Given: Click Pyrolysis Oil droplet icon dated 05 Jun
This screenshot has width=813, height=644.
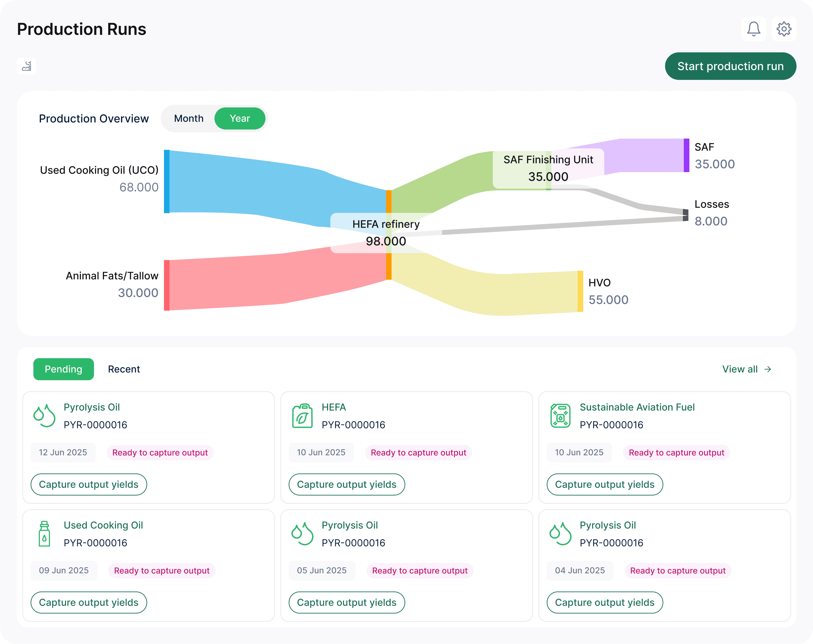Looking at the screenshot, I should pyautogui.click(x=302, y=534).
